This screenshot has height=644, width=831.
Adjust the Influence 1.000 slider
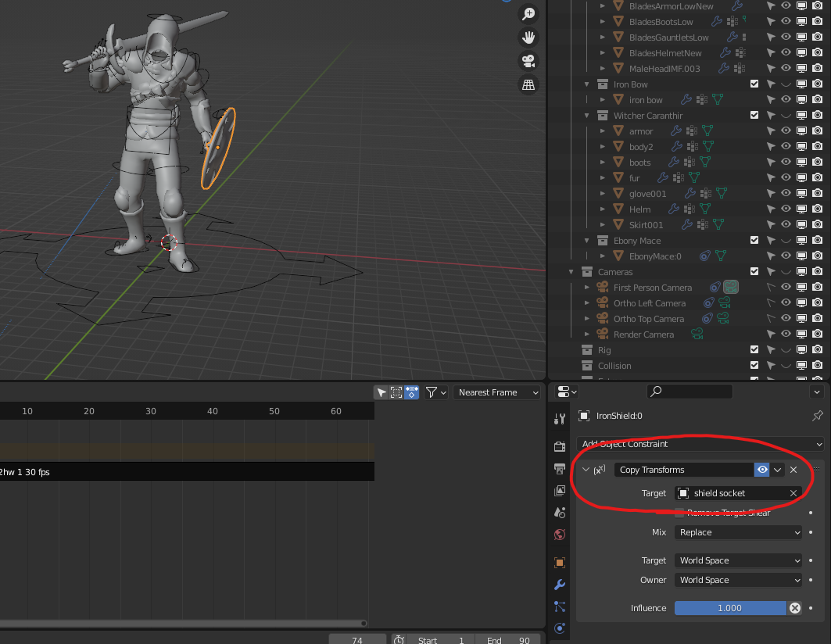click(x=730, y=608)
